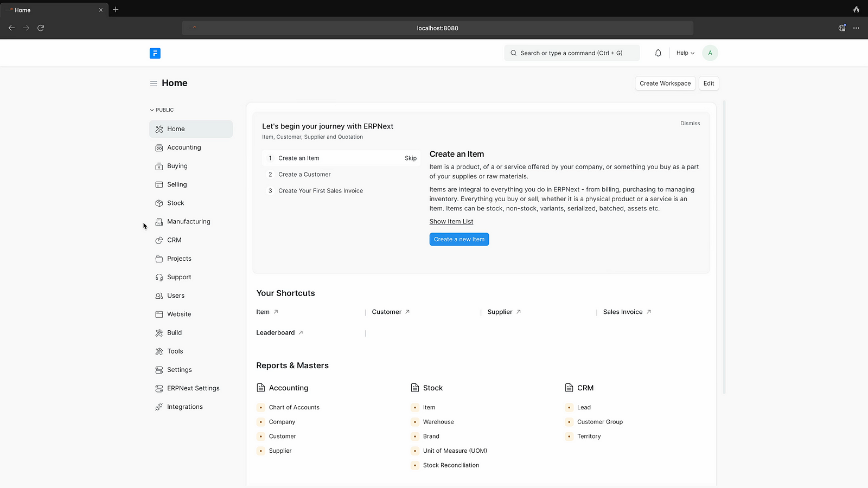This screenshot has height=488, width=868.
Task: Focus the search or command field
Action: (571, 53)
